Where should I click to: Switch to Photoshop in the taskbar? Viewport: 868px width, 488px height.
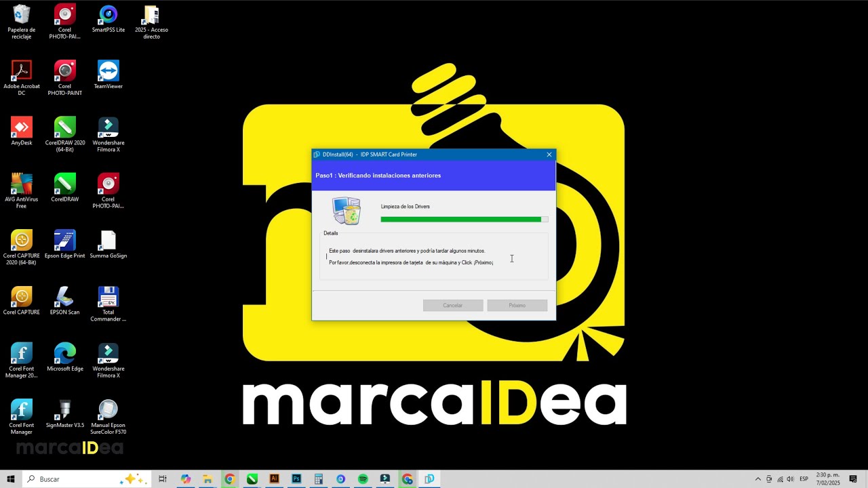(x=296, y=479)
